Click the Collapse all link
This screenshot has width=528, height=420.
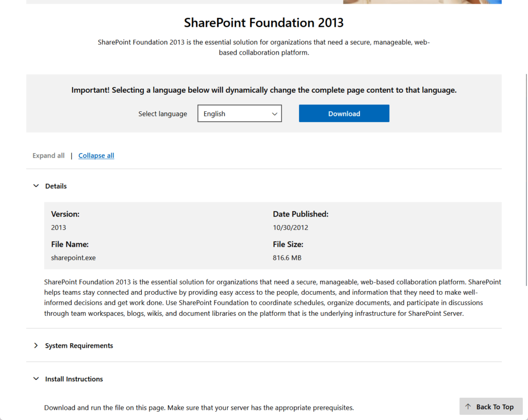(x=96, y=156)
